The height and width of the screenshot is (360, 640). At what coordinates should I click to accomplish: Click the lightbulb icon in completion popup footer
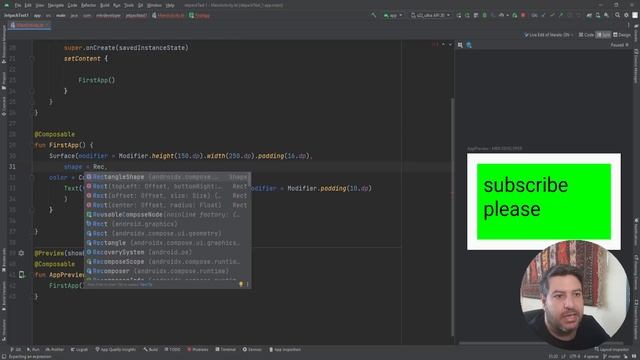[241, 284]
